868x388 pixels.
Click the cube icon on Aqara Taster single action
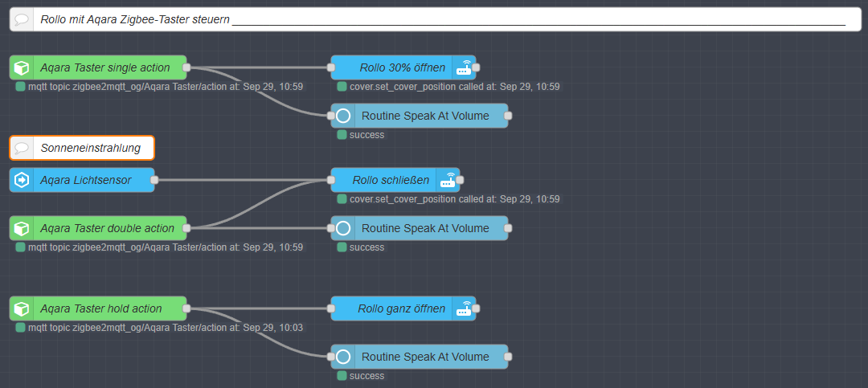point(23,68)
